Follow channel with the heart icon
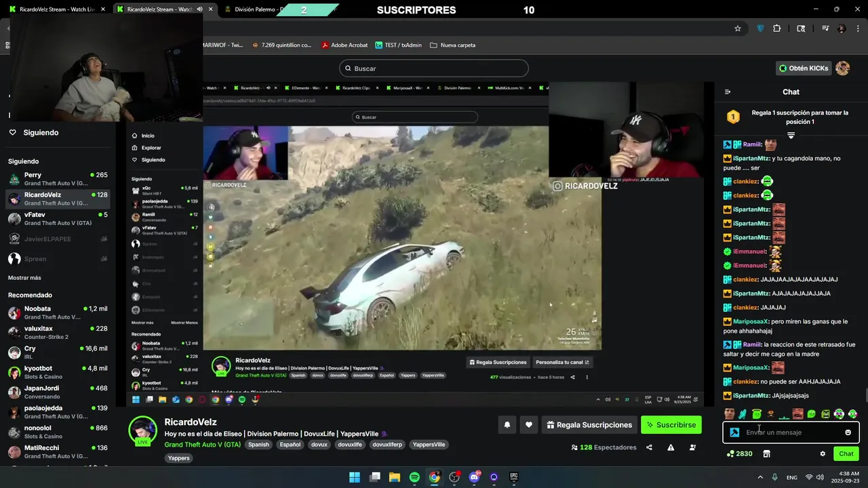This screenshot has width=868, height=488. [529, 425]
